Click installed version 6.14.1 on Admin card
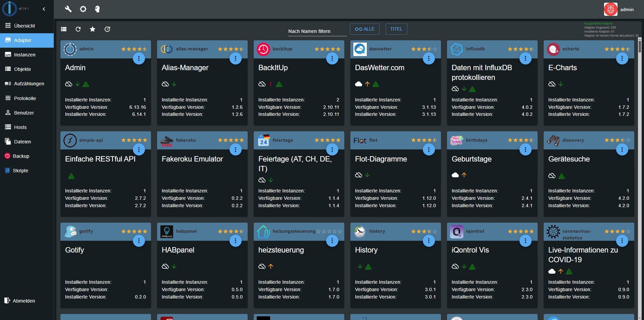This screenshot has height=320, width=644. click(139, 115)
